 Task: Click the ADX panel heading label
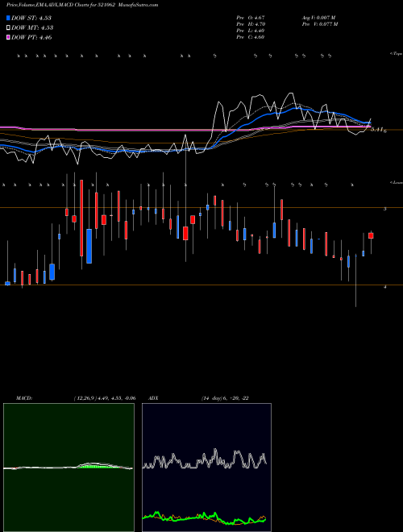[x=153, y=398]
